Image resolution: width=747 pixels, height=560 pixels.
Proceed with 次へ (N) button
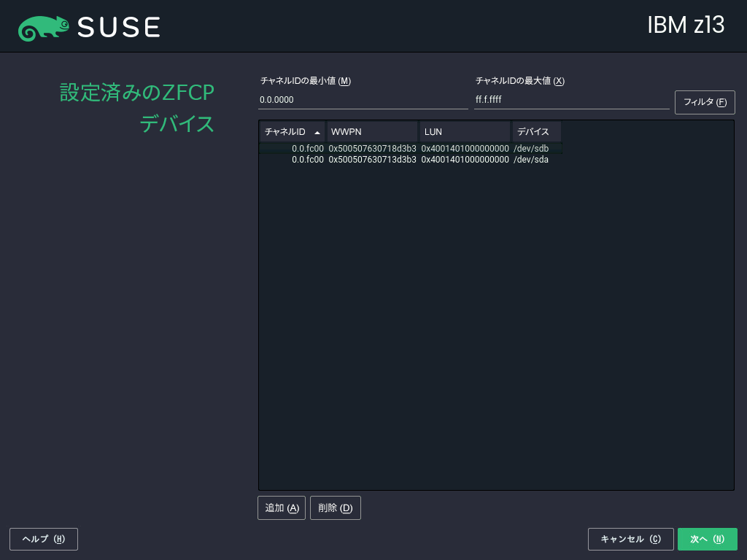[x=708, y=539]
